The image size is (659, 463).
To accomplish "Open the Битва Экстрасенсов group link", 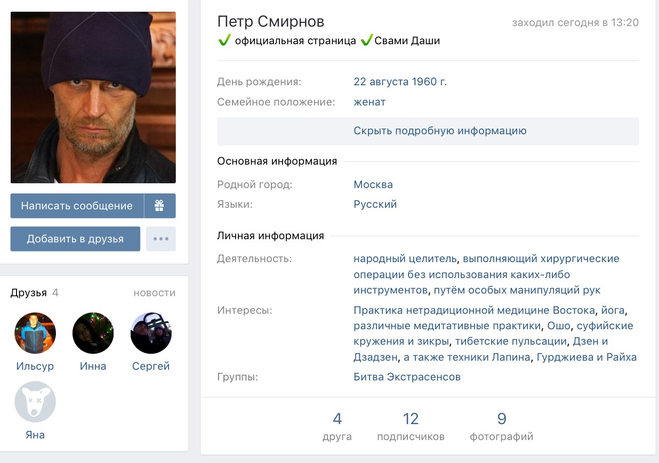I will click(x=407, y=377).
